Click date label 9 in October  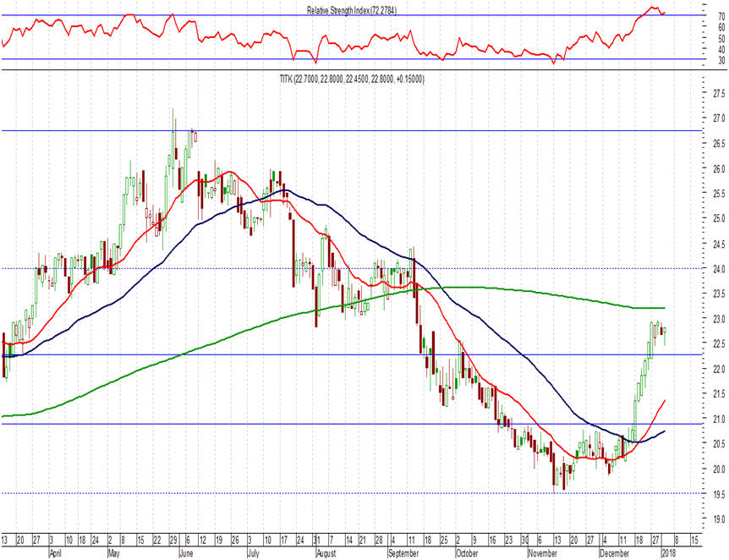[474, 541]
